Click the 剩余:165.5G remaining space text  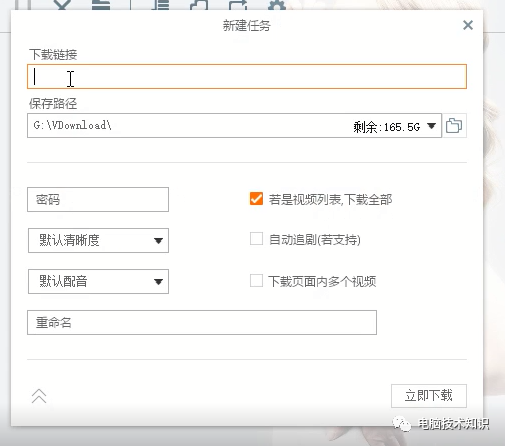pyautogui.click(x=387, y=127)
